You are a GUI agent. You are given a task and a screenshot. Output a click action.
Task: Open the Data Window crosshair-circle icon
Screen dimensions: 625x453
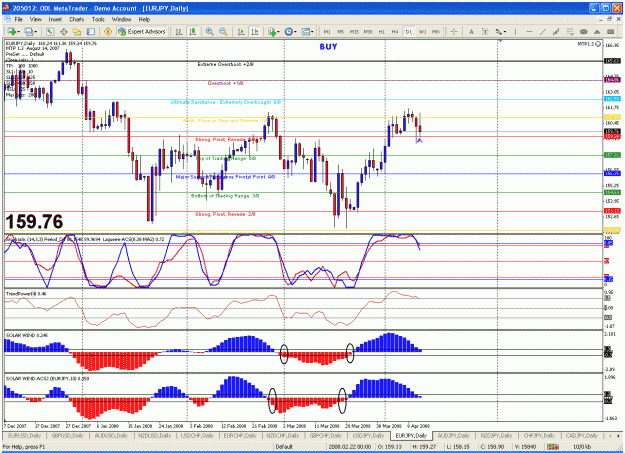pos(63,32)
